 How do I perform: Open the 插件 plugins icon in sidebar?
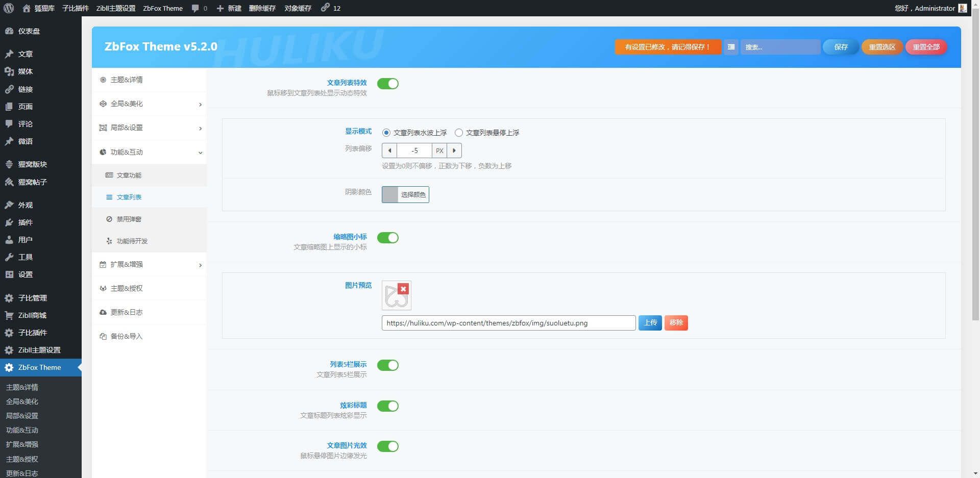click(x=9, y=222)
